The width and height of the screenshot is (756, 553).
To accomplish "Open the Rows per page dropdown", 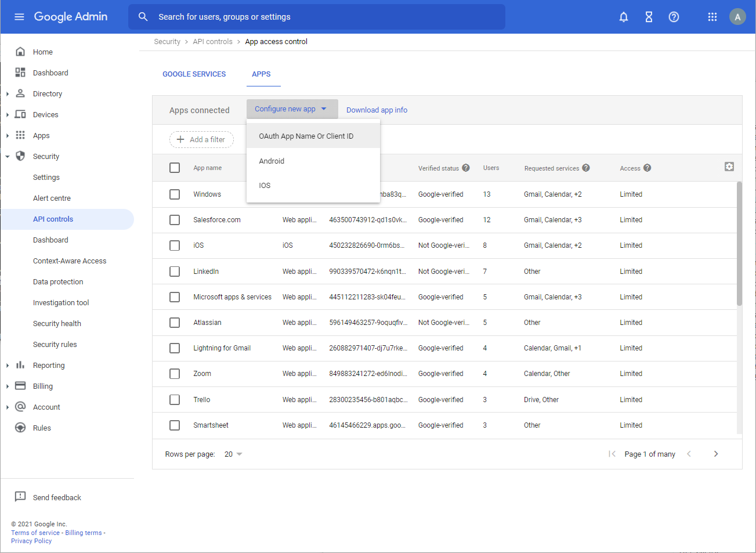I will click(x=233, y=454).
